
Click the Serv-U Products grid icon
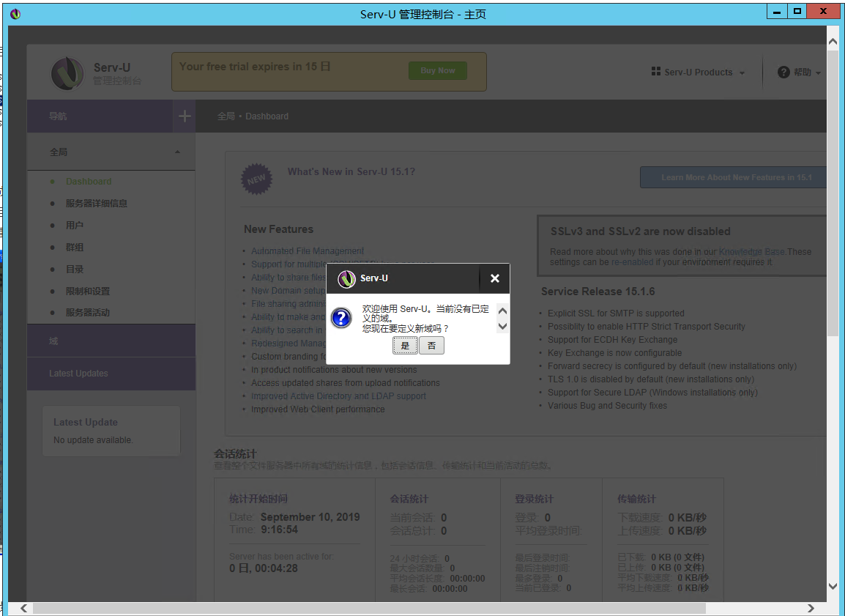[656, 71]
